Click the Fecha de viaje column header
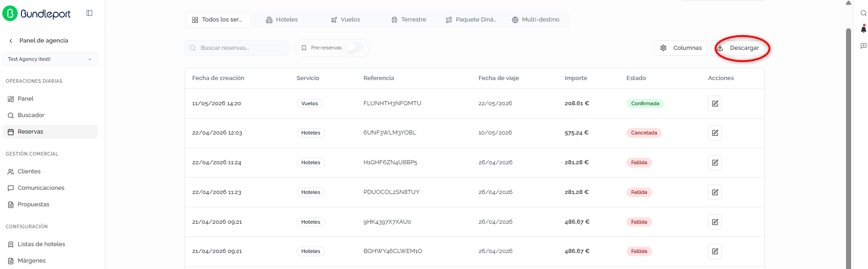 498,78
